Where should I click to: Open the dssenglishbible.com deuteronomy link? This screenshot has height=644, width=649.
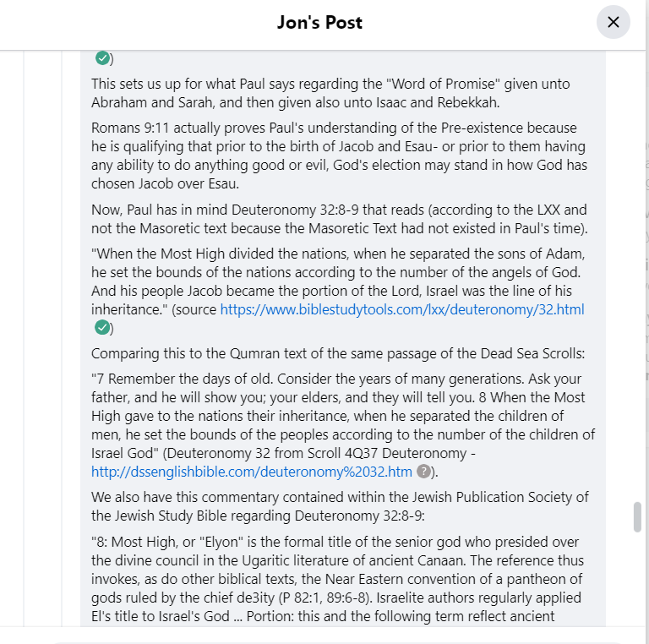coord(252,472)
